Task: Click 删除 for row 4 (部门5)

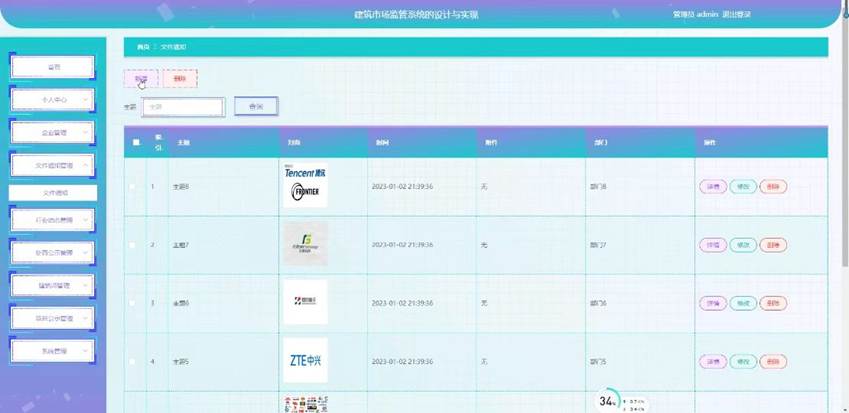Action: point(773,362)
